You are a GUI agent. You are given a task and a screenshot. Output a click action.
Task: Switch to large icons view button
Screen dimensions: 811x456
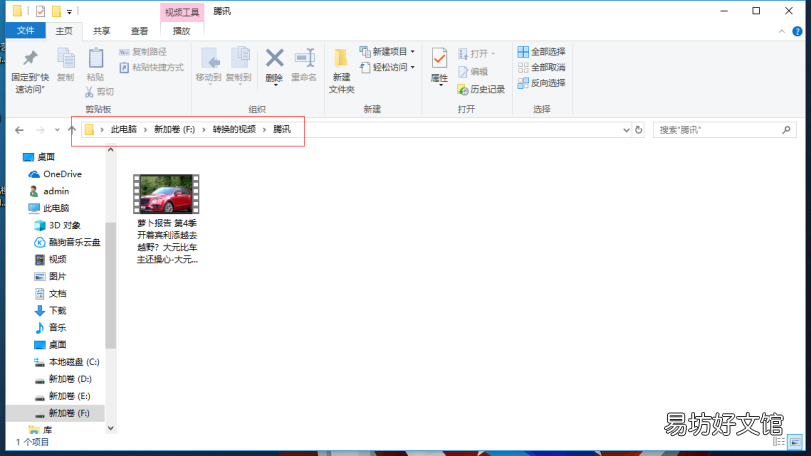795,442
